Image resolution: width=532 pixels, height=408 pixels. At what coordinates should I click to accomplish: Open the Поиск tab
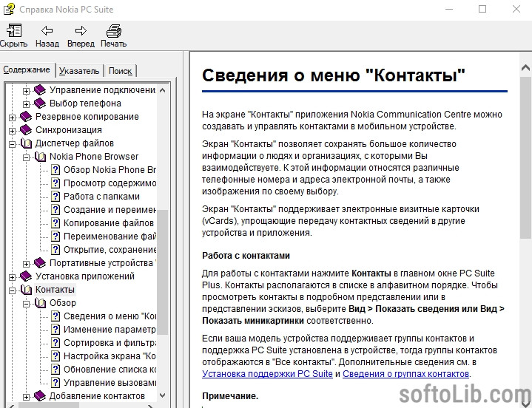[120, 71]
